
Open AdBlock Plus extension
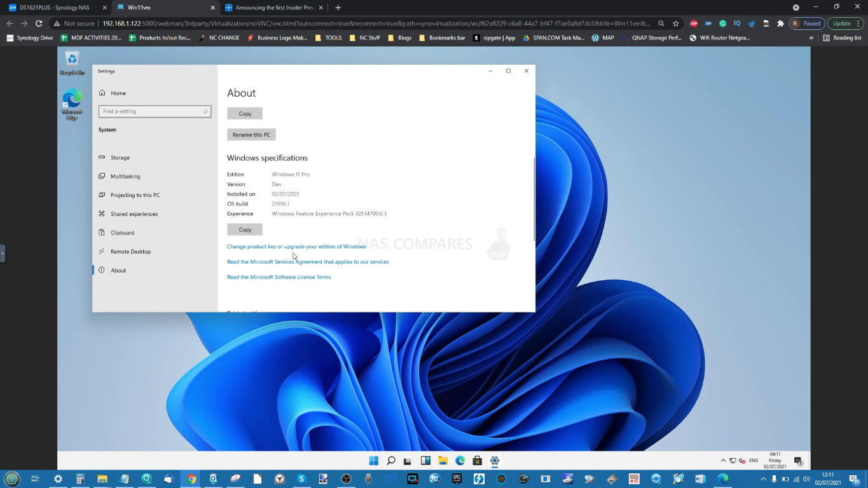(x=694, y=24)
